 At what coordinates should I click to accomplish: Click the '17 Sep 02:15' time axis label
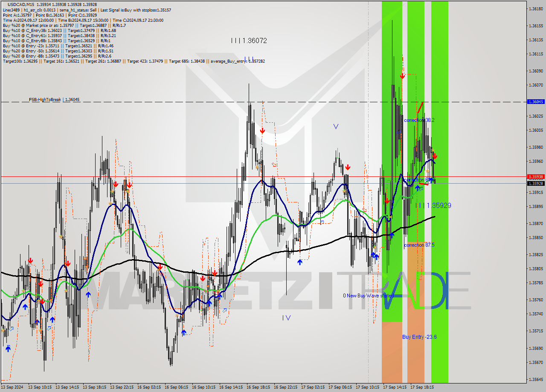pos(313,387)
